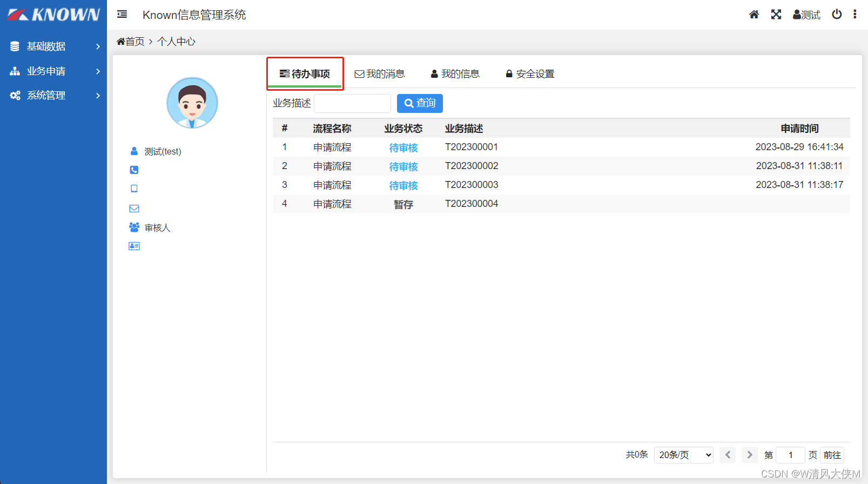This screenshot has height=484, width=868.
Task: Click the 业务描述 column header
Action: [x=464, y=129]
